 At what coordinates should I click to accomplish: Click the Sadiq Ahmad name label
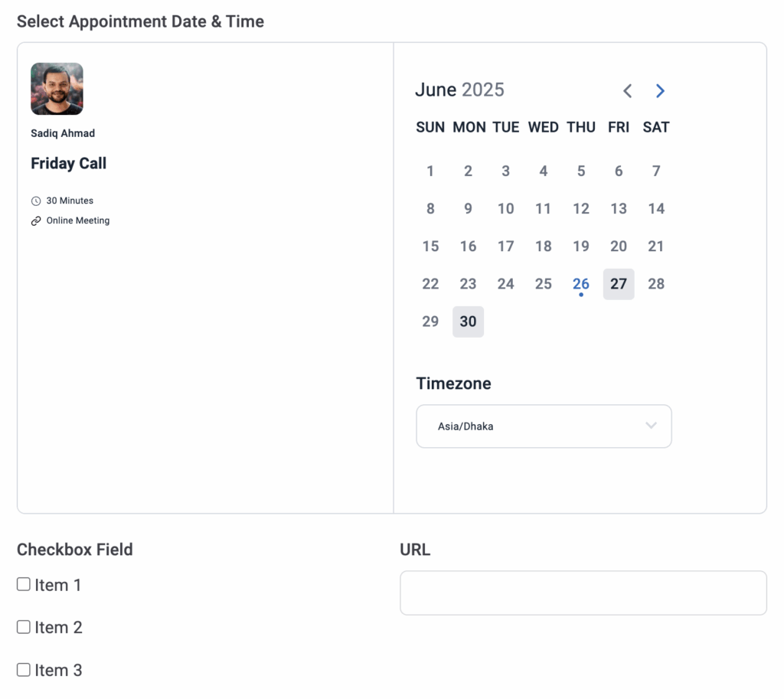[x=62, y=132]
